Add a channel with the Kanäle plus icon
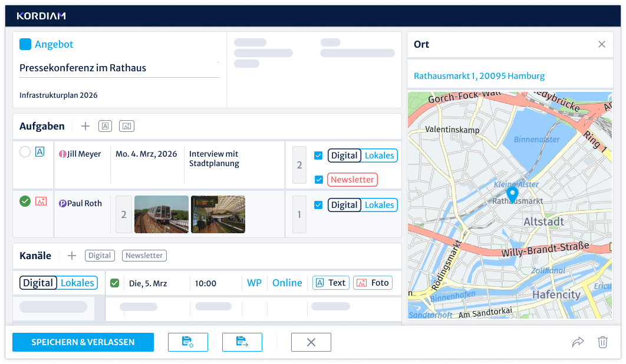 coord(72,256)
